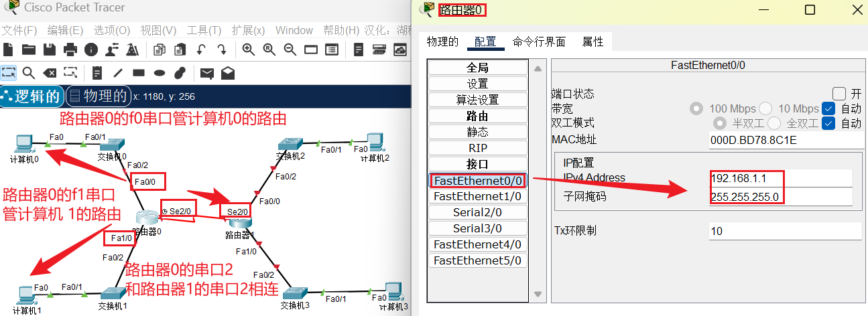868x316 pixels.
Task: Pick the Freeform drawing tool
Action: coord(180,73)
